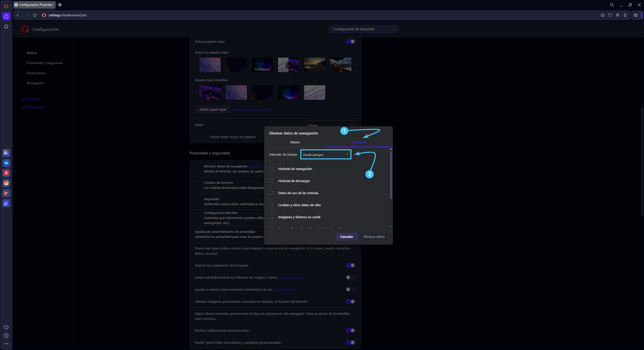Open the Yandex sidebar icon
This screenshot has width=644, height=350.
click(x=6, y=173)
